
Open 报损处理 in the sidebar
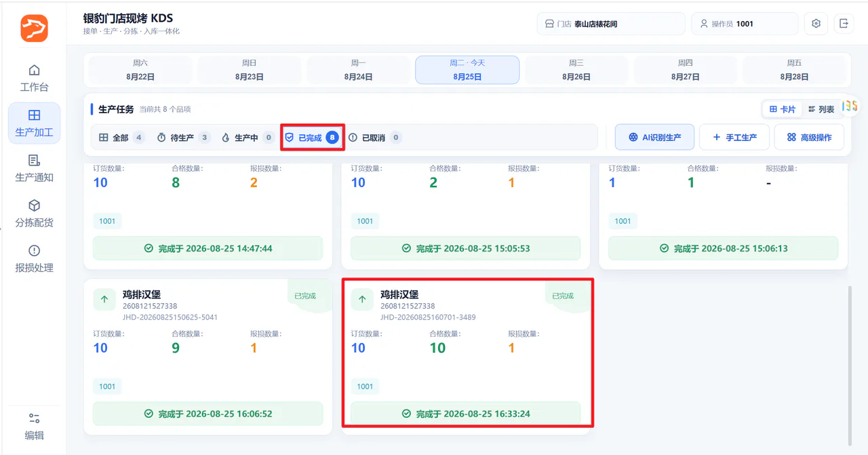pos(34,258)
